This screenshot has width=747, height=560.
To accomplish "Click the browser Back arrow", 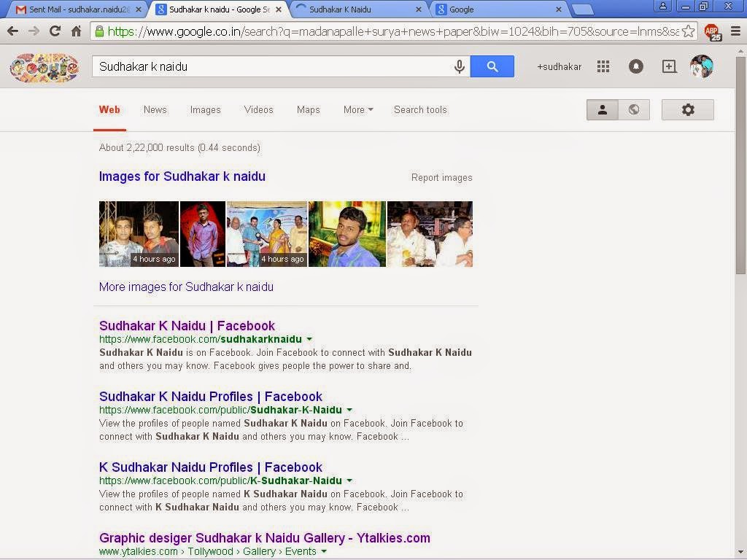I will (13, 31).
